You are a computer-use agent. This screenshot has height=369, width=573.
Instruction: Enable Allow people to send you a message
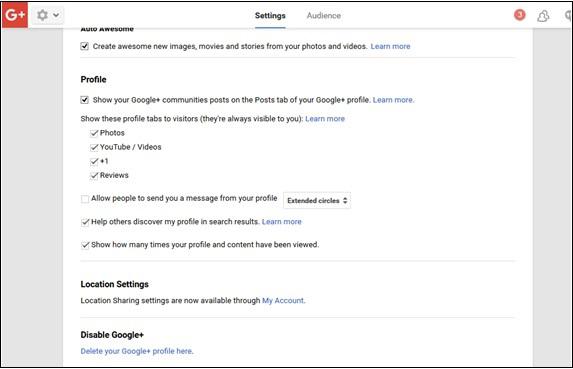click(85, 199)
